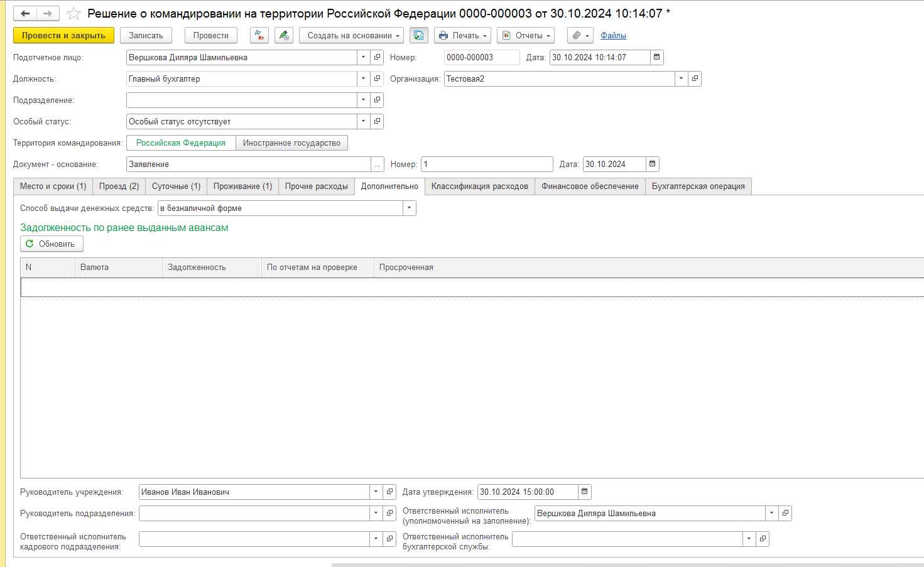
Task: Go forward with the right arrow button
Action: point(48,13)
